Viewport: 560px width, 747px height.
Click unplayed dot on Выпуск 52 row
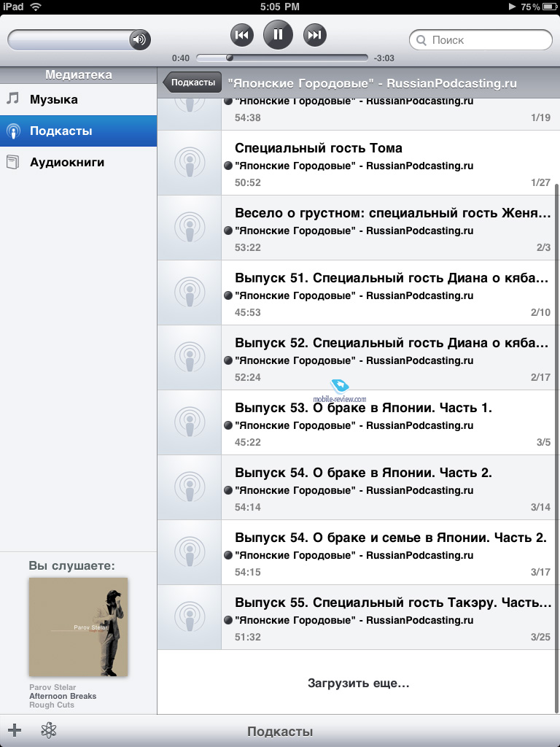click(228, 360)
